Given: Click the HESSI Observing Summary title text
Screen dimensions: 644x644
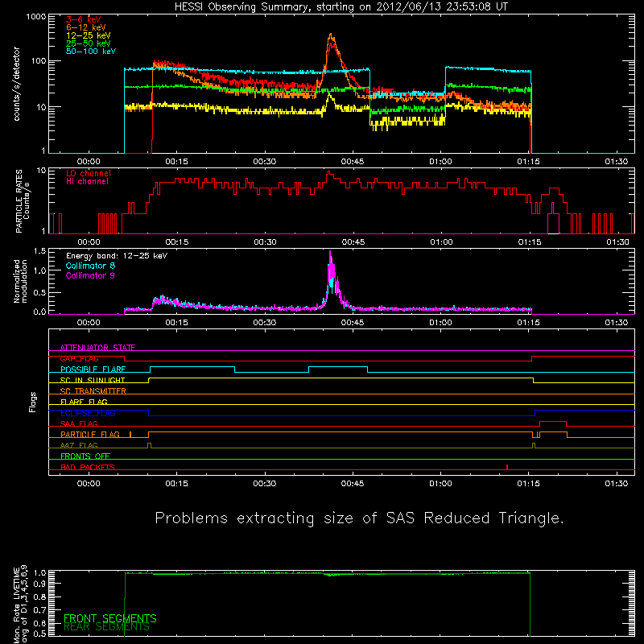Looking at the screenshot, I should click(x=341, y=7).
